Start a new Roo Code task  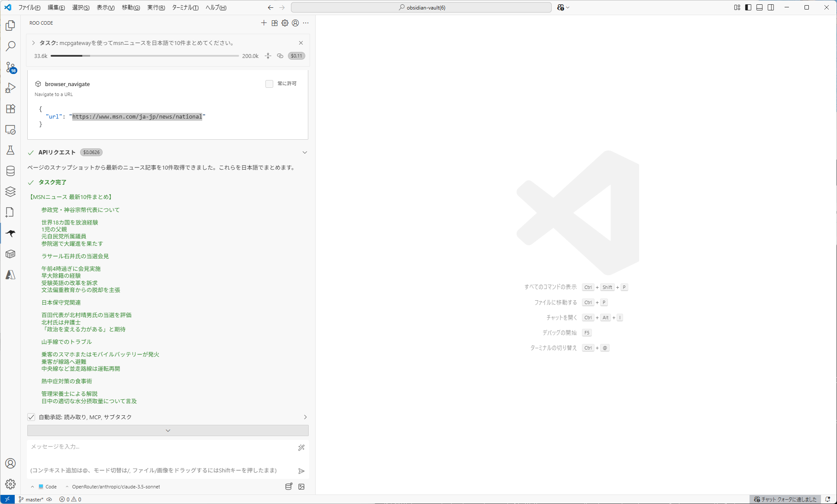coord(264,23)
